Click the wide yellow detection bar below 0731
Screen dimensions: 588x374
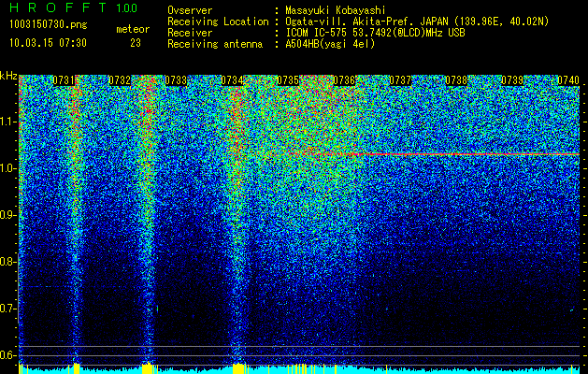[x=77, y=368]
